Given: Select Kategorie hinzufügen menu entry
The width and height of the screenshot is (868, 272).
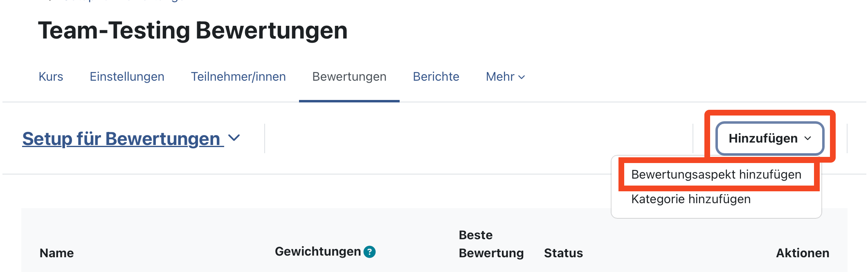Looking at the screenshot, I should (x=691, y=199).
